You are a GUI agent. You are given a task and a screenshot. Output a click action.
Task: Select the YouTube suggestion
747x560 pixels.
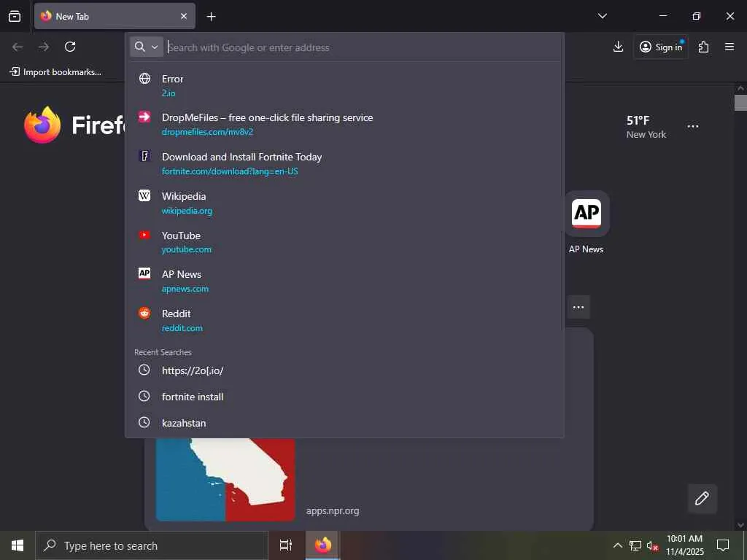point(344,242)
